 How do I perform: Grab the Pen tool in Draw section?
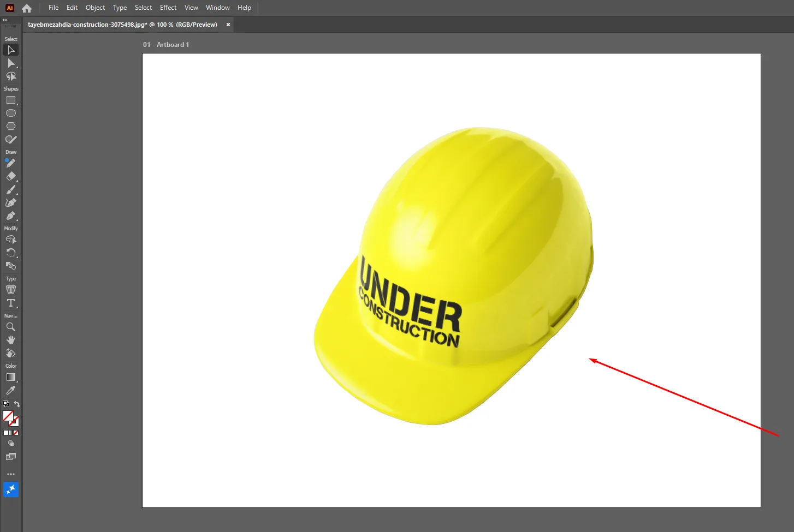(x=11, y=163)
